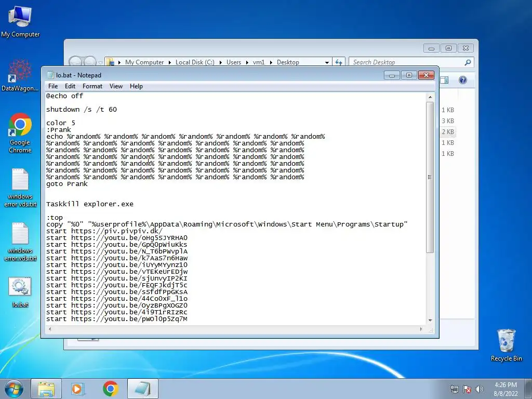The image size is (532, 399).
Task: Launch the Google Chrome desktop shortcut
Action: [x=20, y=133]
